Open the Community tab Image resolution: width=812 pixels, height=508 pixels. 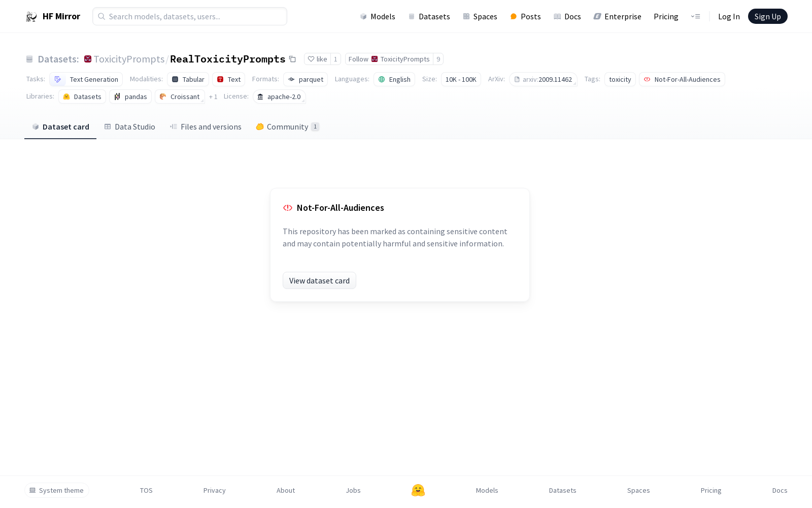pyautogui.click(x=287, y=127)
